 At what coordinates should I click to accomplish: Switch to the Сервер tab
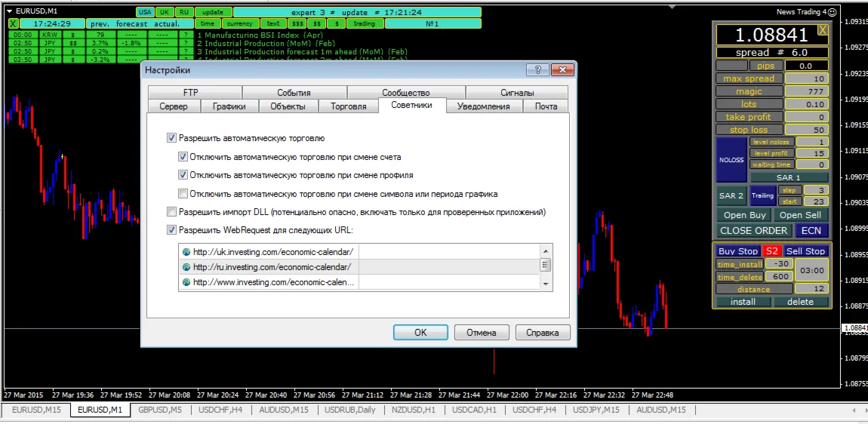point(174,106)
